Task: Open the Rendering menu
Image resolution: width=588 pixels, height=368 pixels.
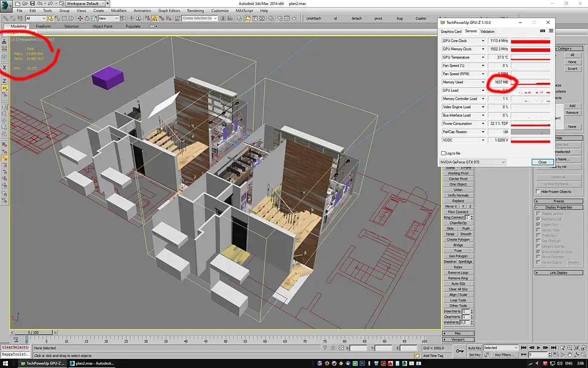Action: coord(195,10)
